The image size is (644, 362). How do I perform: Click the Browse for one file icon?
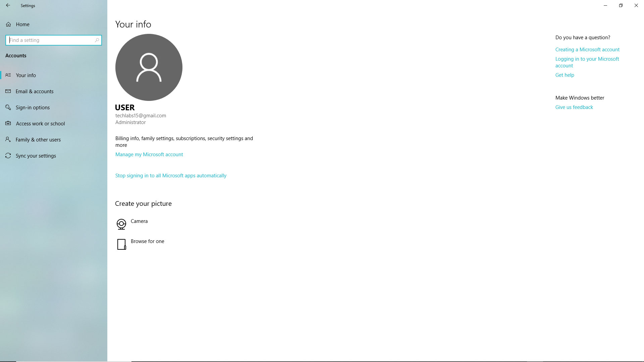click(121, 244)
